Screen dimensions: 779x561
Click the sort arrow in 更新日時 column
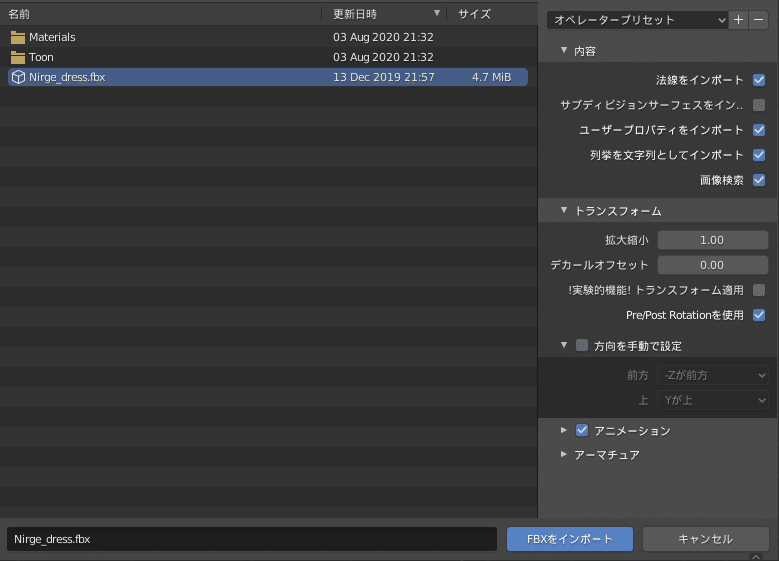click(x=437, y=13)
